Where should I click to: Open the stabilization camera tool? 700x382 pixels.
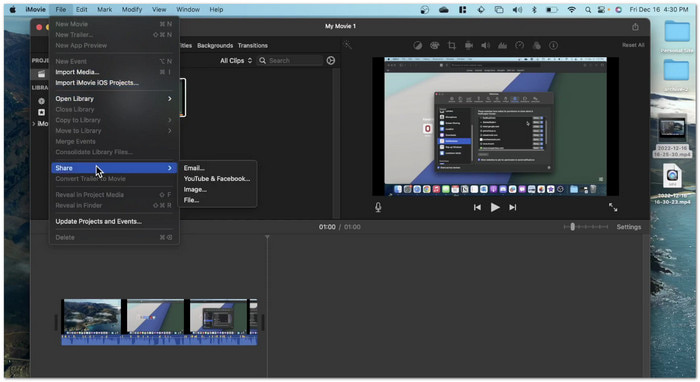coord(469,46)
